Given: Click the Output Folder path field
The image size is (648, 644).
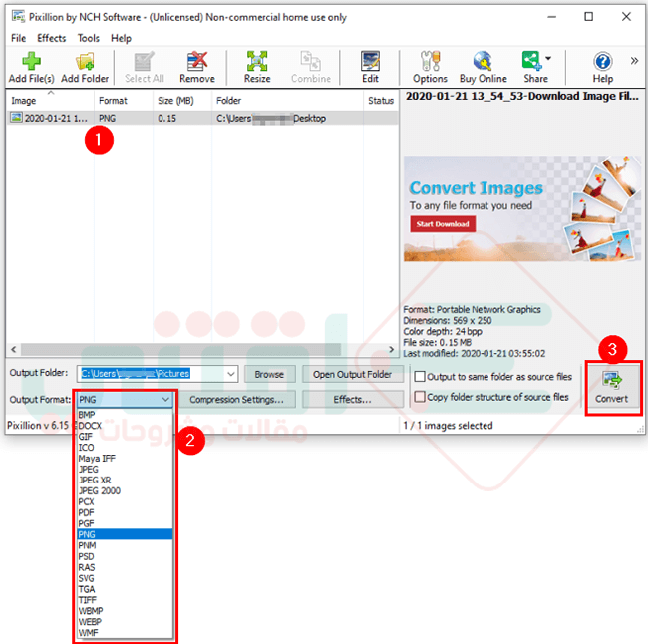Looking at the screenshot, I should [152, 374].
